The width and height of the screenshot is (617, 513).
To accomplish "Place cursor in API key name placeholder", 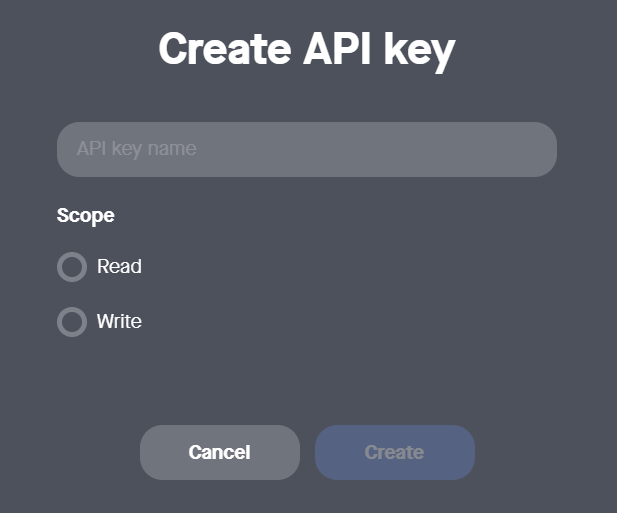I will 137,150.
